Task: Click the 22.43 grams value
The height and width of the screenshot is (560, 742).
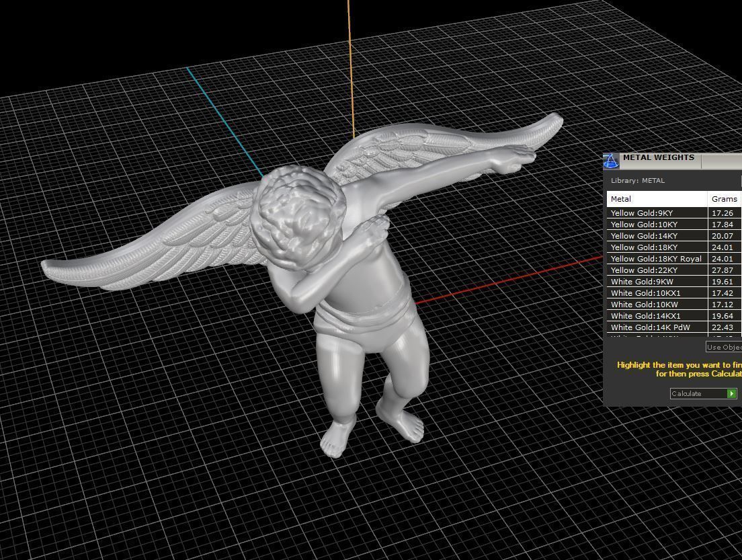Action: click(x=722, y=327)
